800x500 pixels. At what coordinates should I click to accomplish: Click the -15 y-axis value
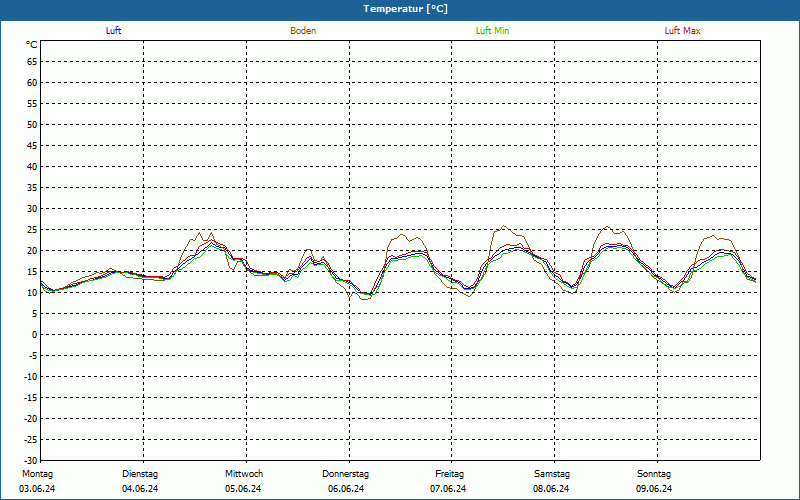(x=32, y=397)
